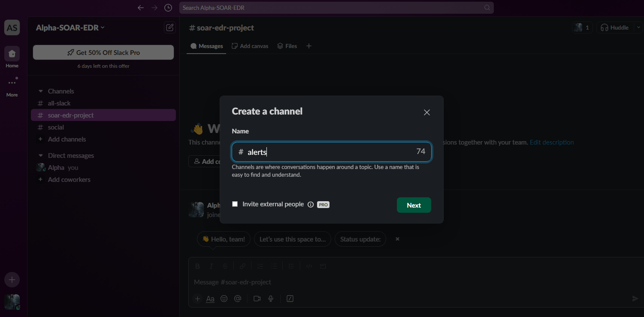Insert a link in the composer
Viewport: 644px width, 317px height.
pyautogui.click(x=242, y=266)
